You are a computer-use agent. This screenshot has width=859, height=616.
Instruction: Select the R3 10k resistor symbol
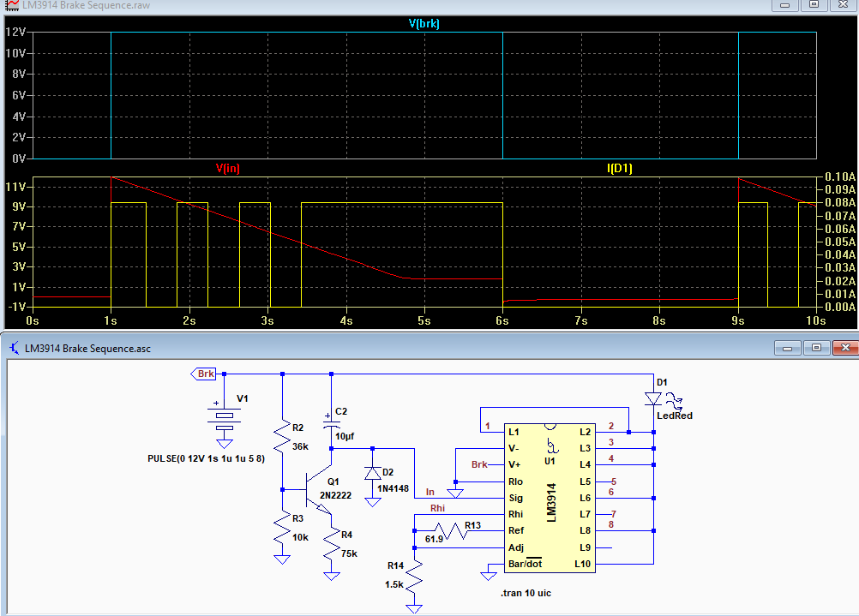coord(282,527)
